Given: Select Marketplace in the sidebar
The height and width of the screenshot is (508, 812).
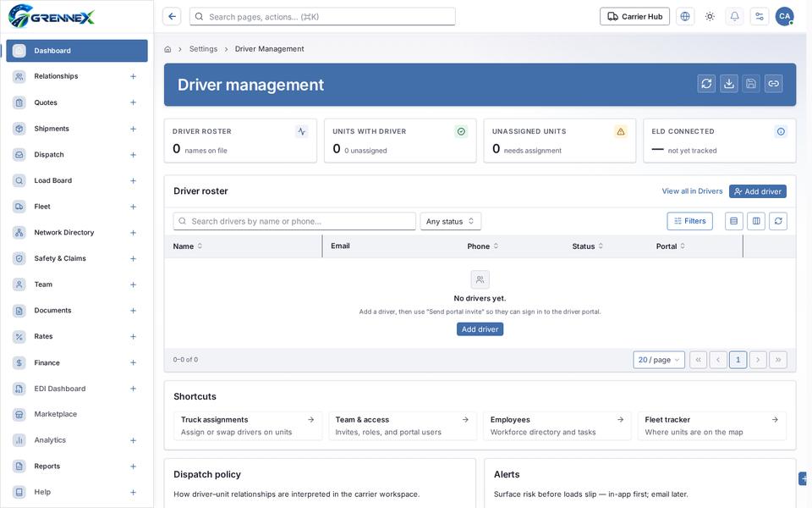Looking at the screenshot, I should pyautogui.click(x=77, y=414).
